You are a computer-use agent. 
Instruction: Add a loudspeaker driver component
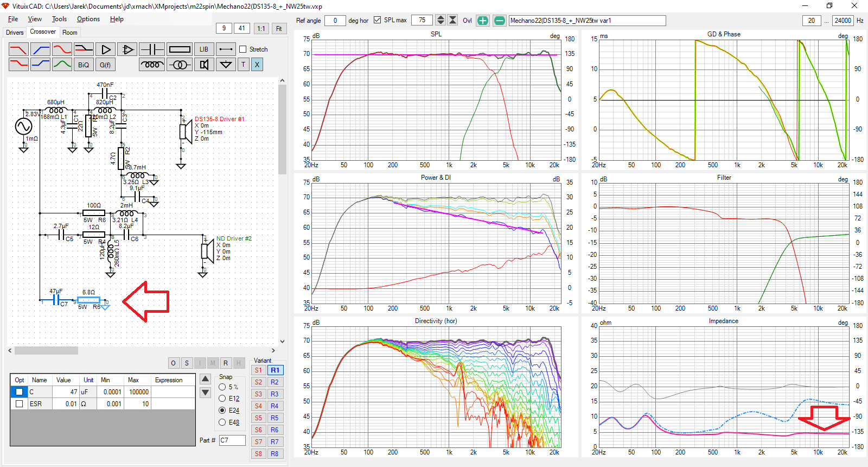[x=204, y=65]
